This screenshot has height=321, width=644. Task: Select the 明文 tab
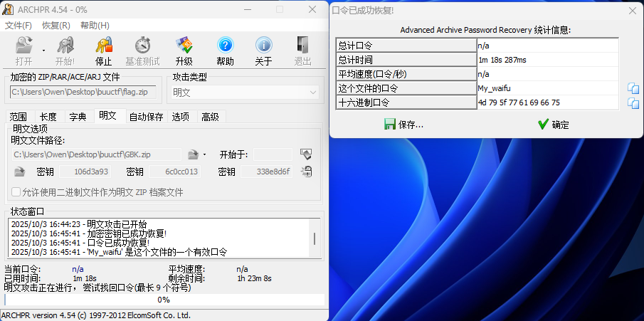tap(107, 116)
